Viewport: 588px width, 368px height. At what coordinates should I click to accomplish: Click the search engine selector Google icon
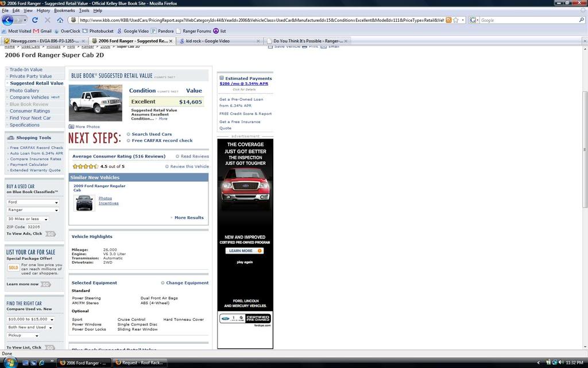(x=473, y=20)
